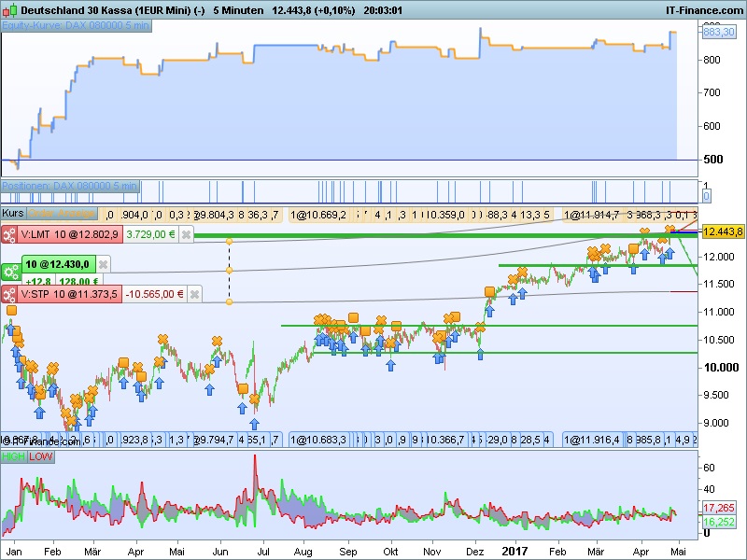Screen dimensions: 747x560
Task: Click the Deutschland 30 Kassa instrument title
Action: pos(112,10)
